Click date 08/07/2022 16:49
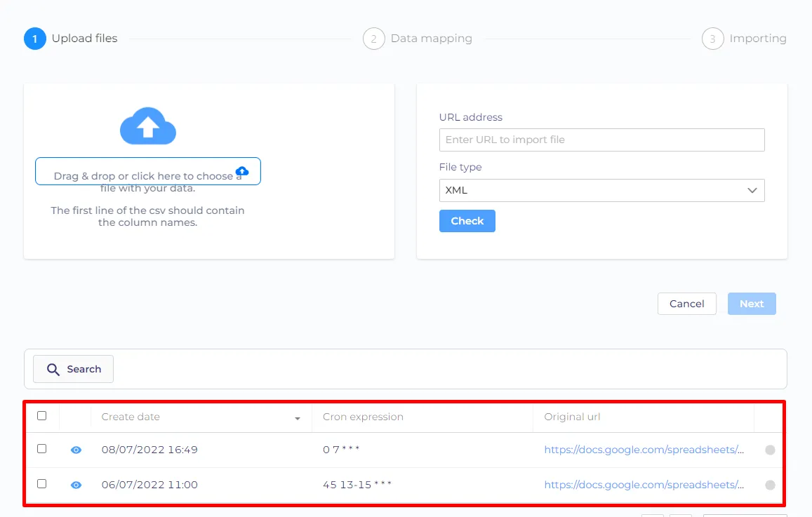This screenshot has height=517, width=812. pyautogui.click(x=149, y=450)
